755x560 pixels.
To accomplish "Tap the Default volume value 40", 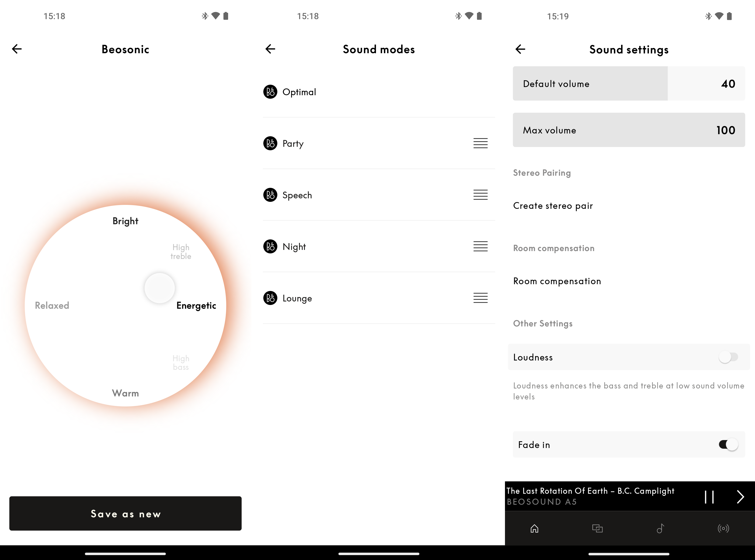I will click(728, 84).
